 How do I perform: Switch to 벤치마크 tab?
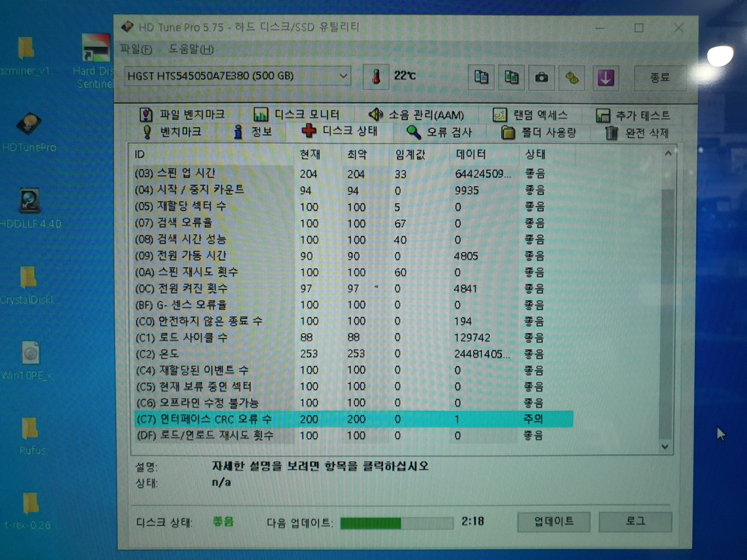coord(172,131)
